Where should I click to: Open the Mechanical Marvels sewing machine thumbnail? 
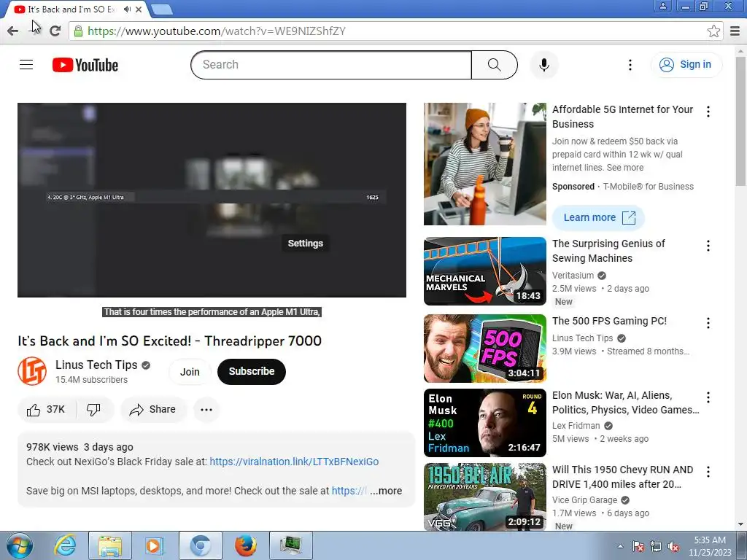(485, 271)
